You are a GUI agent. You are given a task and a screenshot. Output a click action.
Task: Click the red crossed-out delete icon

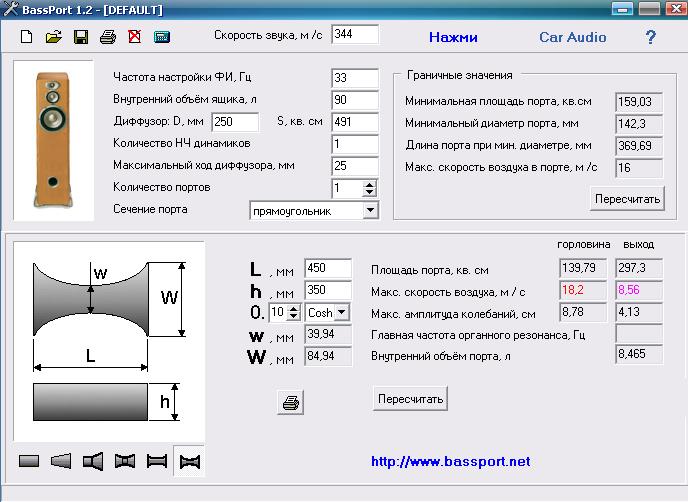point(134,38)
